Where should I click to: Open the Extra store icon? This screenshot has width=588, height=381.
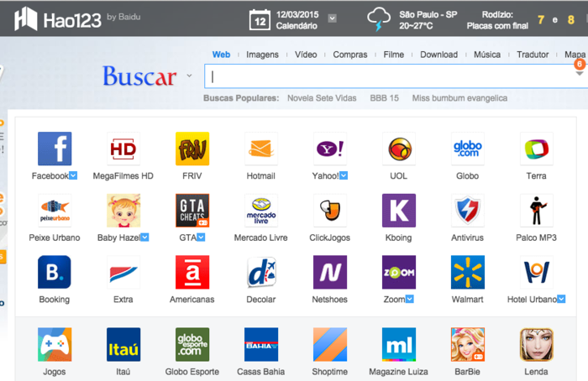pyautogui.click(x=123, y=273)
